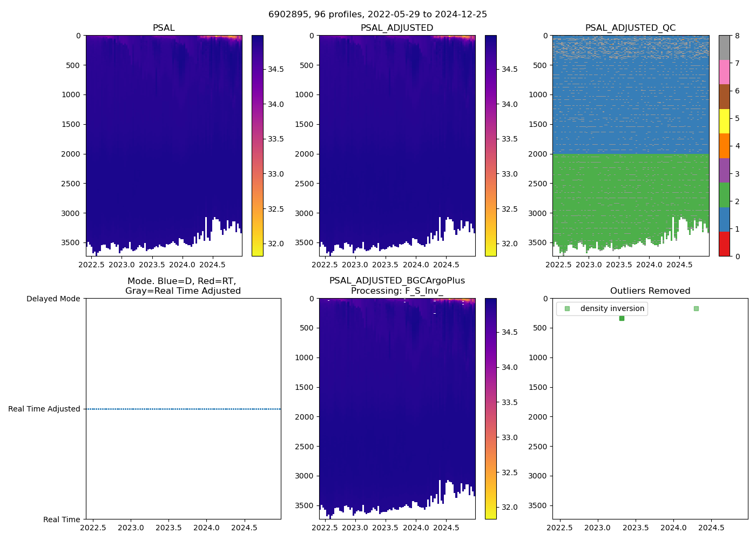Image resolution: width=756 pixels, height=540 pixels.
Task: Pick the green segment of QC colorbar
Action: (x=724, y=194)
